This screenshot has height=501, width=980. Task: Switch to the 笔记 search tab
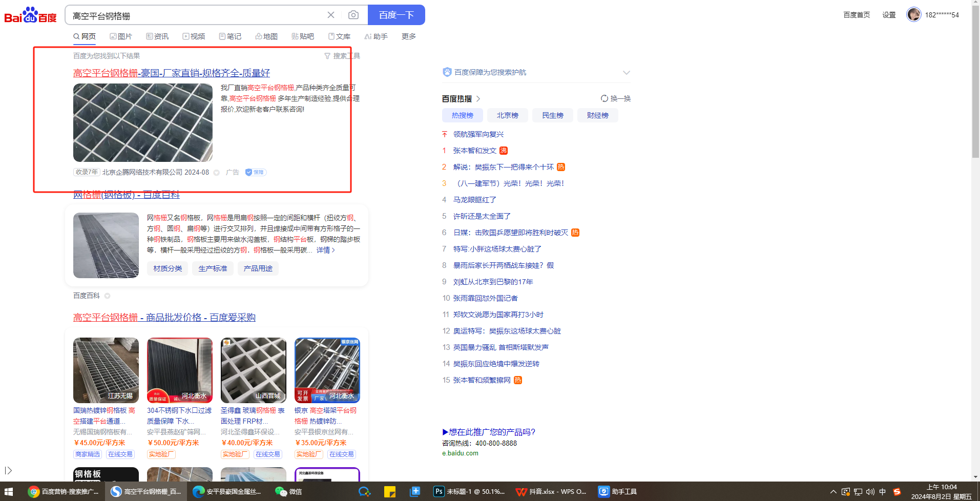point(230,36)
